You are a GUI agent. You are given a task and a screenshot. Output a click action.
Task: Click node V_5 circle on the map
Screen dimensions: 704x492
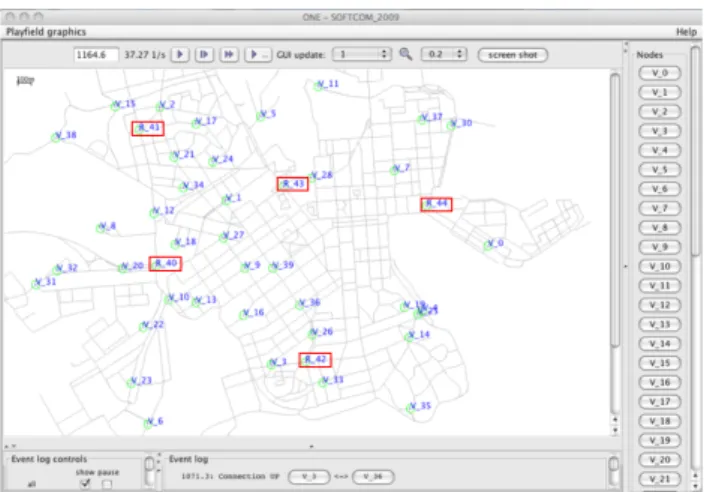pos(260,116)
